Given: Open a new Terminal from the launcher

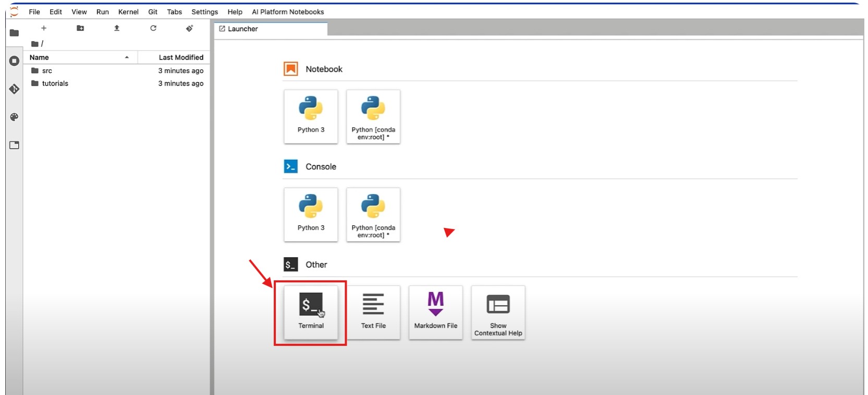Looking at the screenshot, I should (x=311, y=312).
